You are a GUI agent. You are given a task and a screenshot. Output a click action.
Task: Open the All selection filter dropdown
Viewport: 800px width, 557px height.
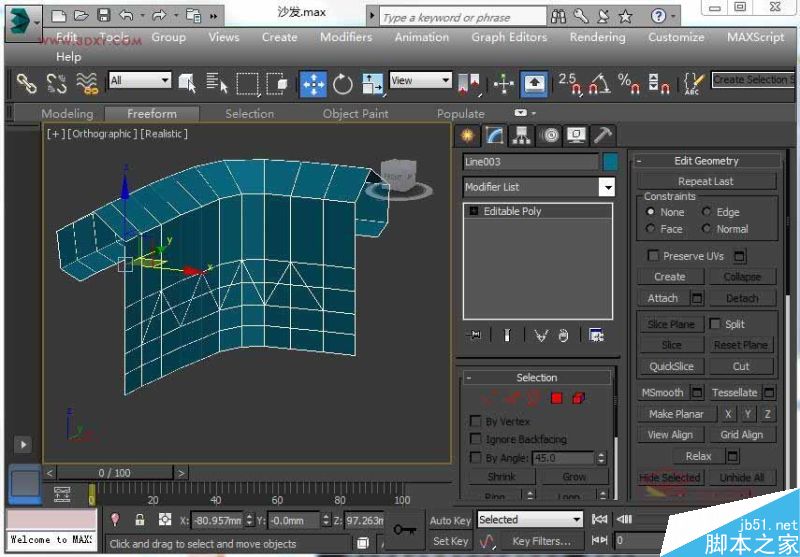click(x=165, y=80)
